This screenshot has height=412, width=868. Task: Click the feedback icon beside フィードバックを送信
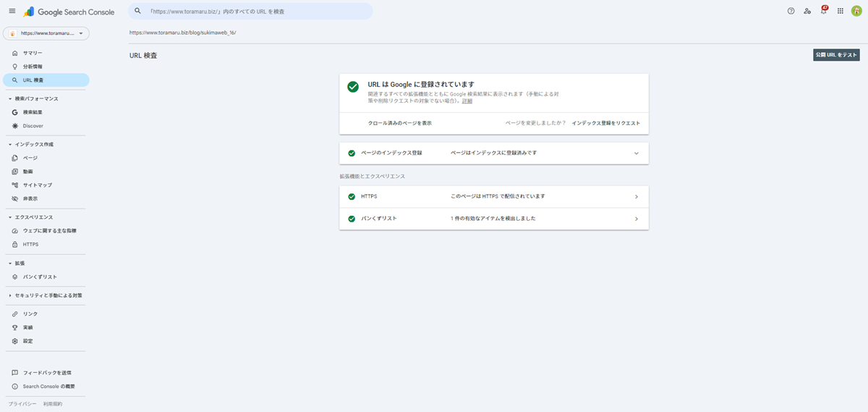(x=14, y=373)
